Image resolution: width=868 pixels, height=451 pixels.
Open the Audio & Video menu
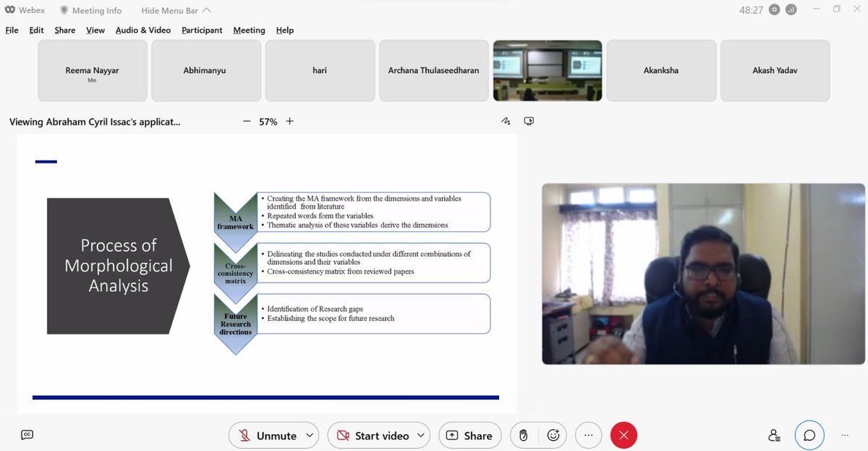(x=143, y=30)
